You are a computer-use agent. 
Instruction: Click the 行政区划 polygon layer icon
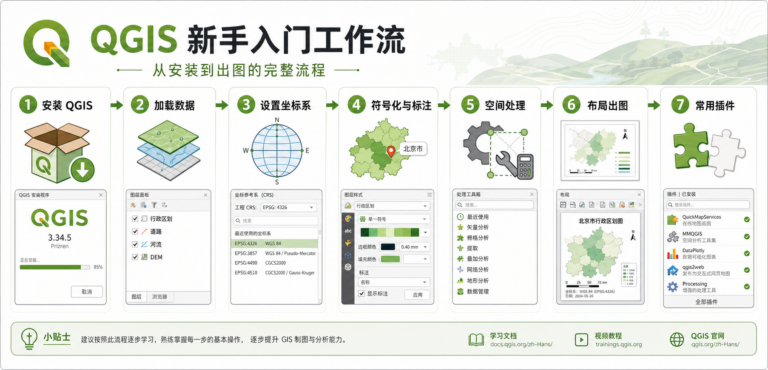pos(144,219)
